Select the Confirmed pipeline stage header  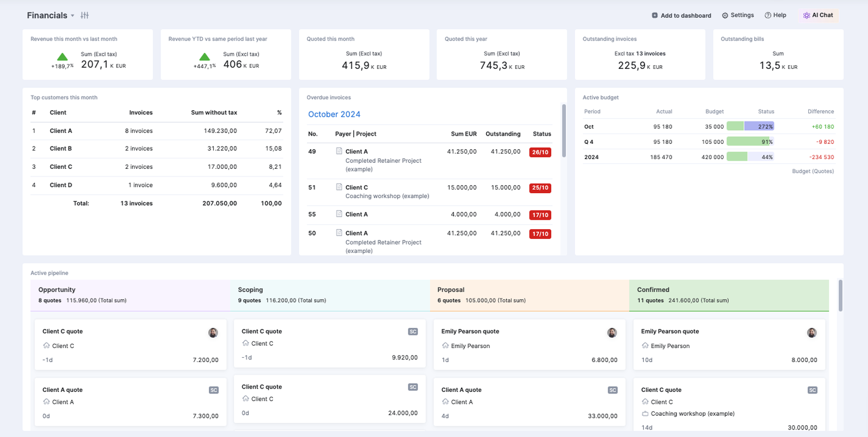729,295
